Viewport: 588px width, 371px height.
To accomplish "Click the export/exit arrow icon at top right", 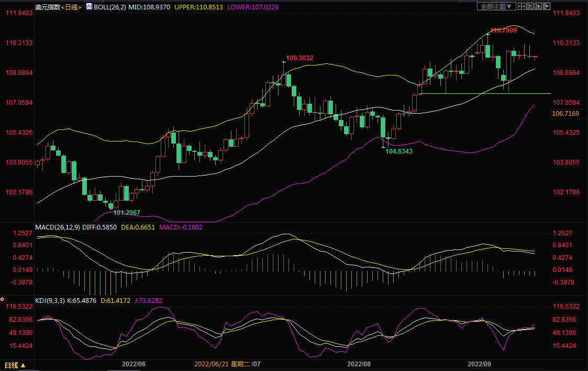I will (547, 6).
